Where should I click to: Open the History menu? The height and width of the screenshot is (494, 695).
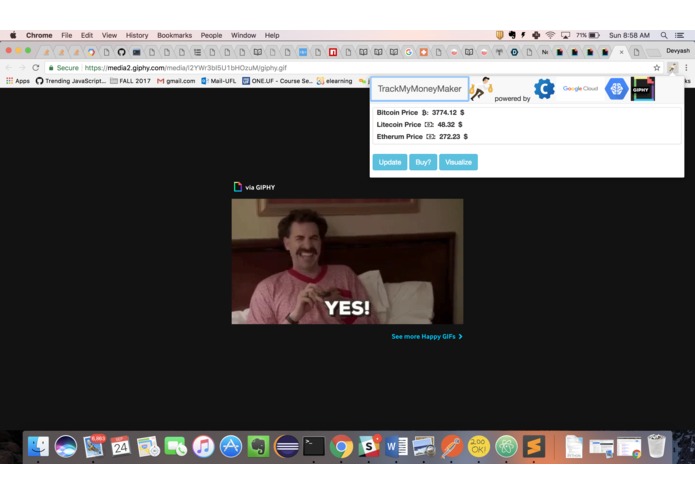point(137,35)
